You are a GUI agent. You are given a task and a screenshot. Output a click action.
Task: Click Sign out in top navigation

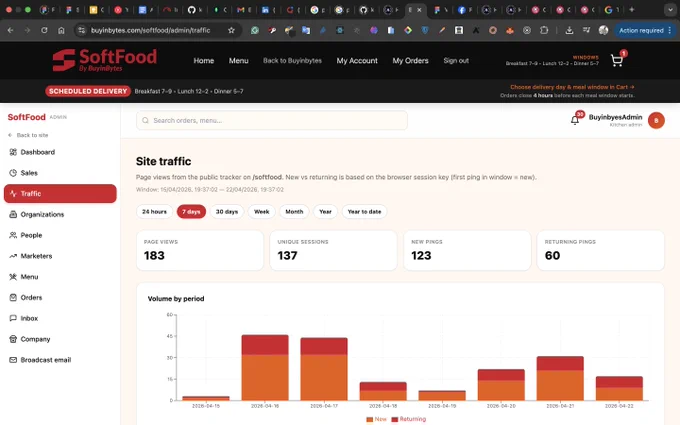point(456,61)
